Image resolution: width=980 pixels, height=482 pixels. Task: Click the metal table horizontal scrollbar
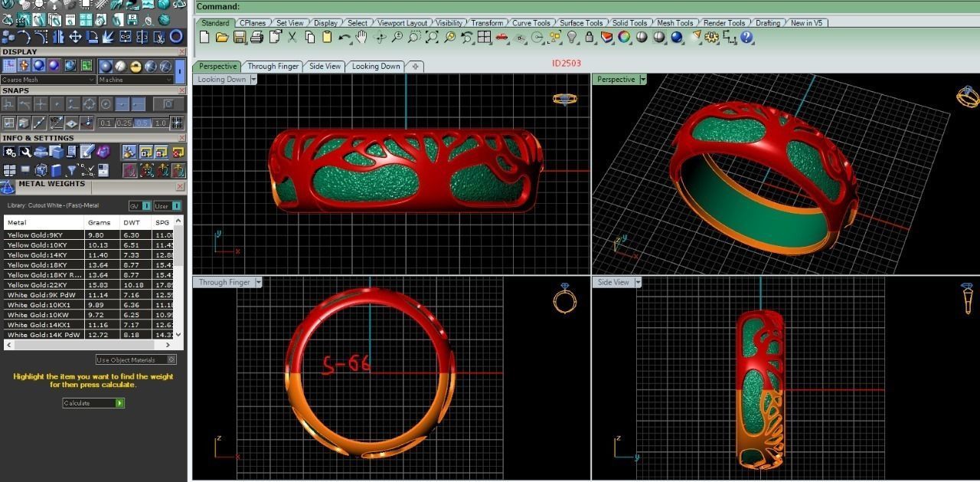pyautogui.click(x=89, y=344)
